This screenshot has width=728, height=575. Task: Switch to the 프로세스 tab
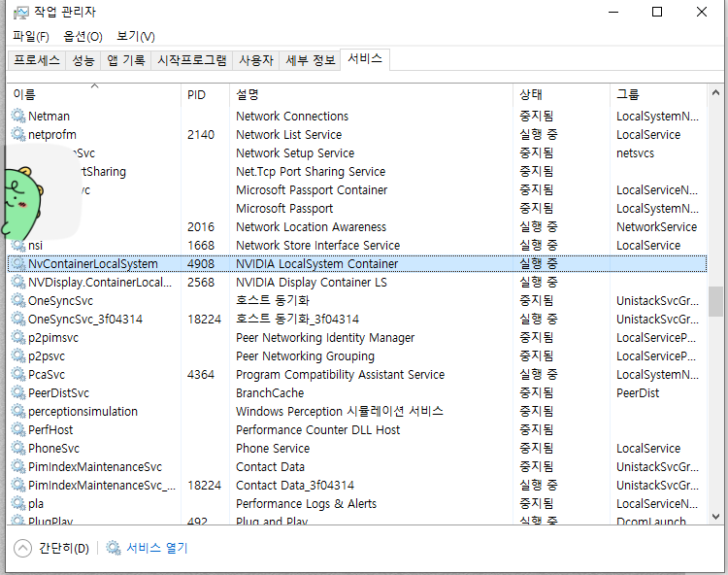(x=37, y=60)
